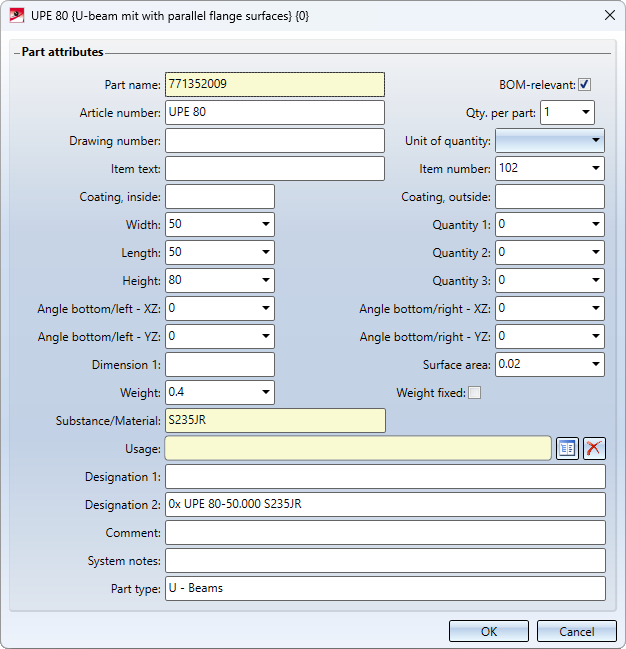
Task: Click the Coating, inside field
Action: coord(220,196)
